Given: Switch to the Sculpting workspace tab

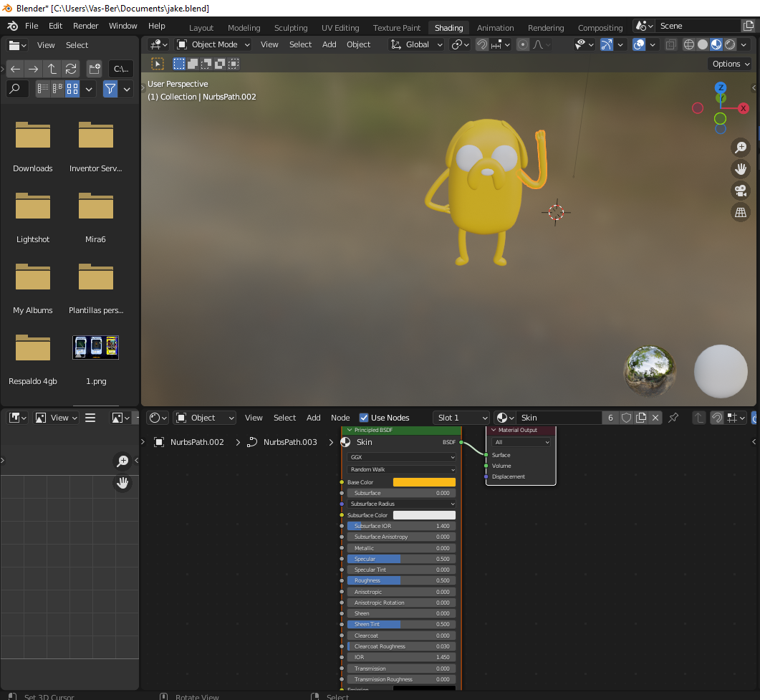Looking at the screenshot, I should click(x=291, y=28).
